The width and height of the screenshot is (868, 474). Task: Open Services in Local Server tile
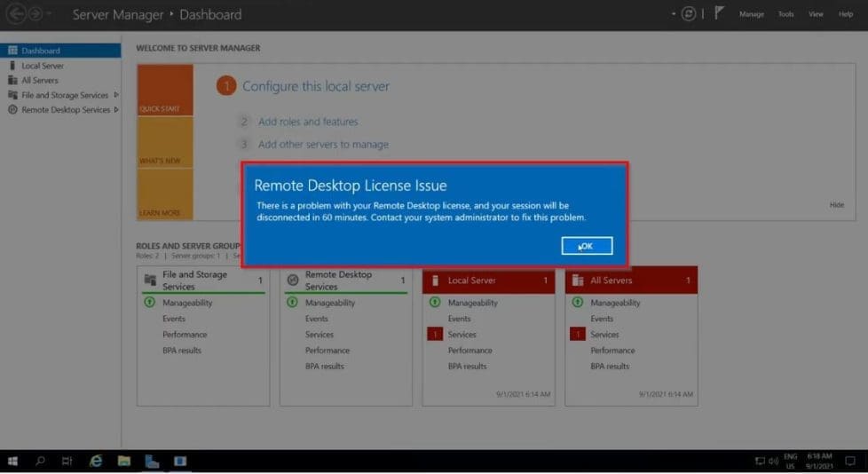click(x=462, y=335)
